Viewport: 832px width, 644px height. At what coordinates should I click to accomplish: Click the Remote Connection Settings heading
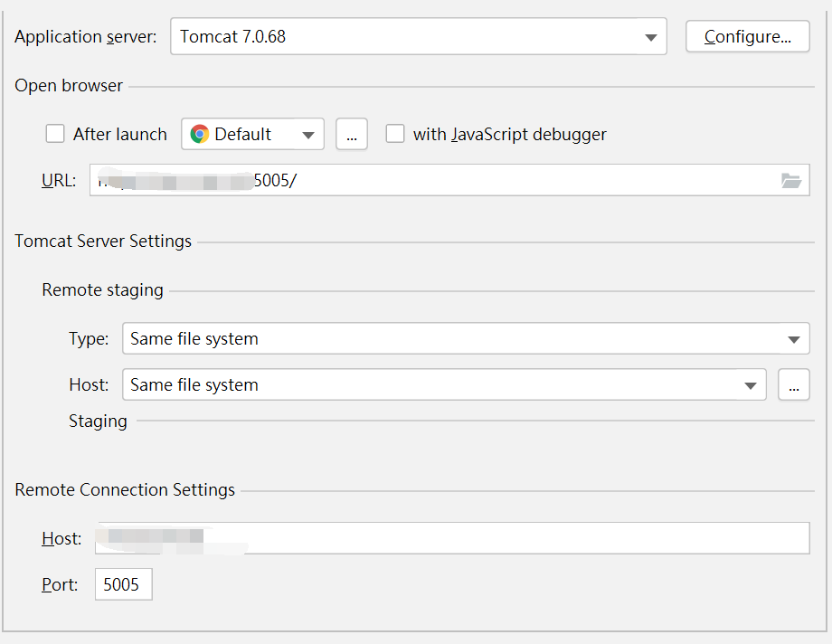click(125, 490)
